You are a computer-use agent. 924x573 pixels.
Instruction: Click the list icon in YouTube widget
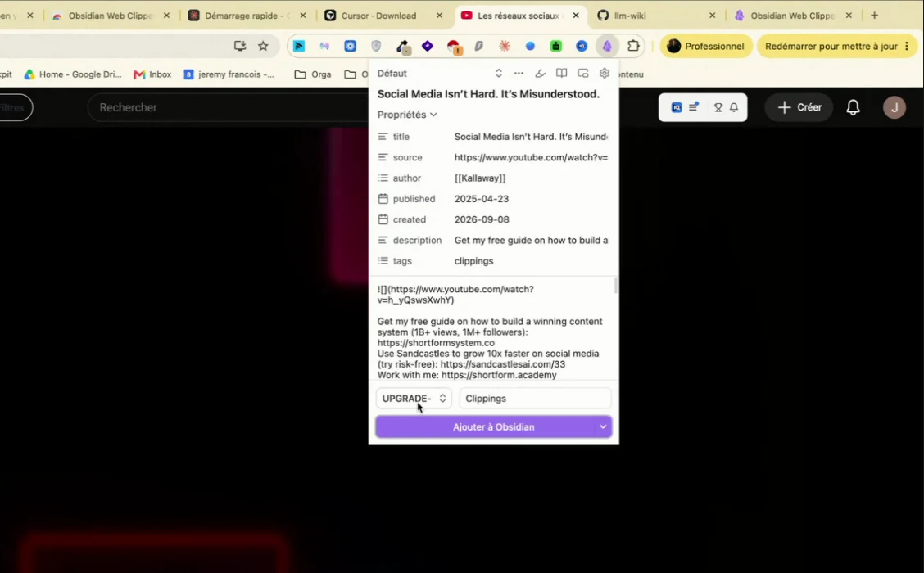(x=694, y=106)
